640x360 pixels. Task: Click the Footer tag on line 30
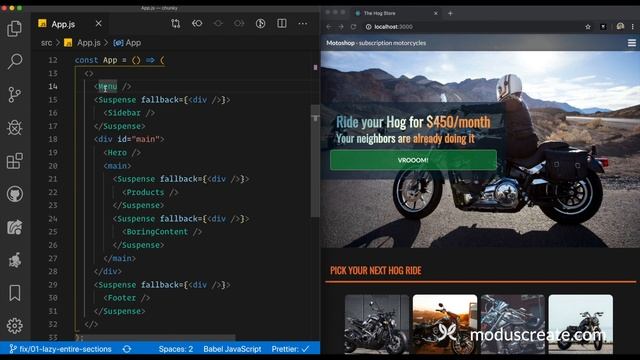(x=122, y=298)
